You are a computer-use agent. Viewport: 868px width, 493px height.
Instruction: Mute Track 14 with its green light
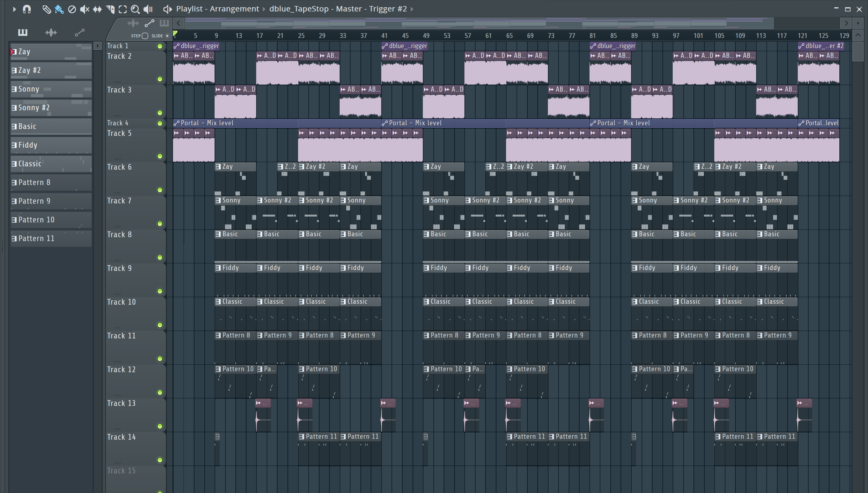click(160, 460)
